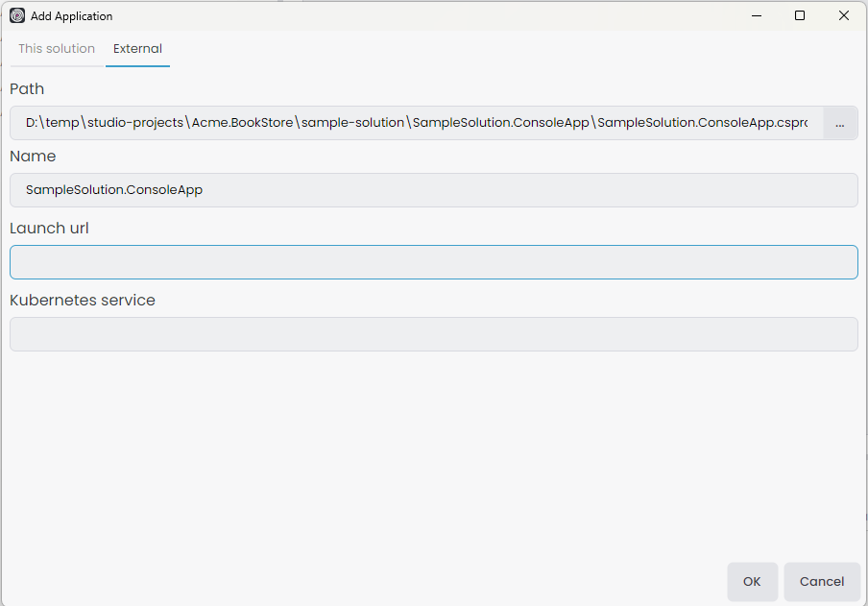Screen dimensions: 868x606
Task: Click the Name section label
Action: tap(33, 156)
